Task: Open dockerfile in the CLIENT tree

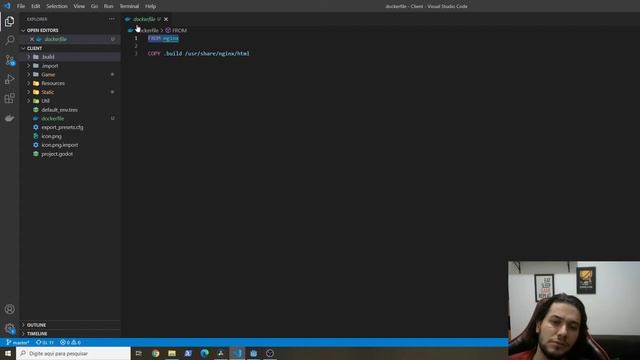Action: pos(53,118)
